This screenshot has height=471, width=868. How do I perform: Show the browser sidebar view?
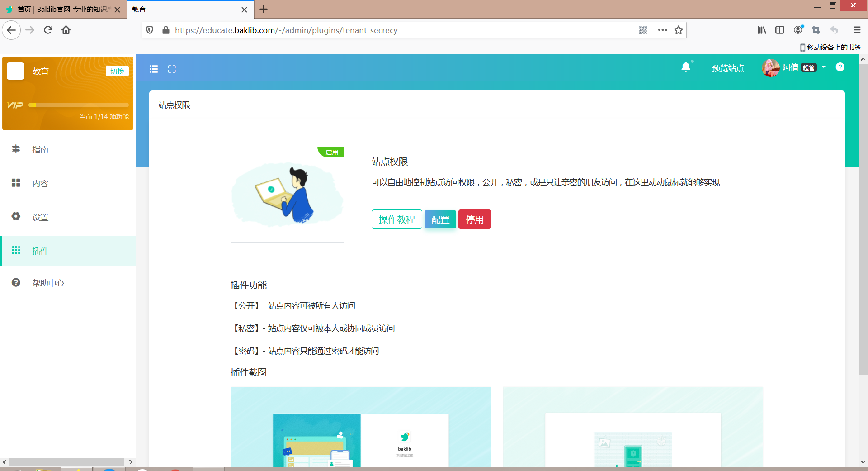click(780, 30)
